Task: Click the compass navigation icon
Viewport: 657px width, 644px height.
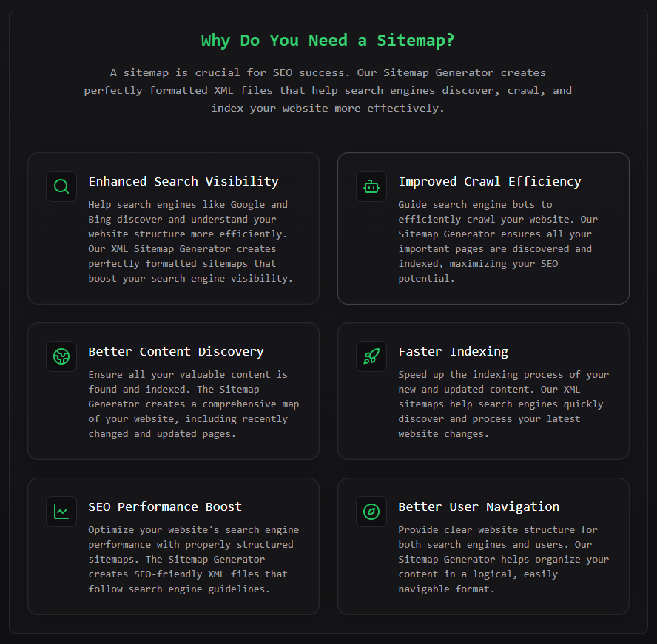Action: pos(371,512)
